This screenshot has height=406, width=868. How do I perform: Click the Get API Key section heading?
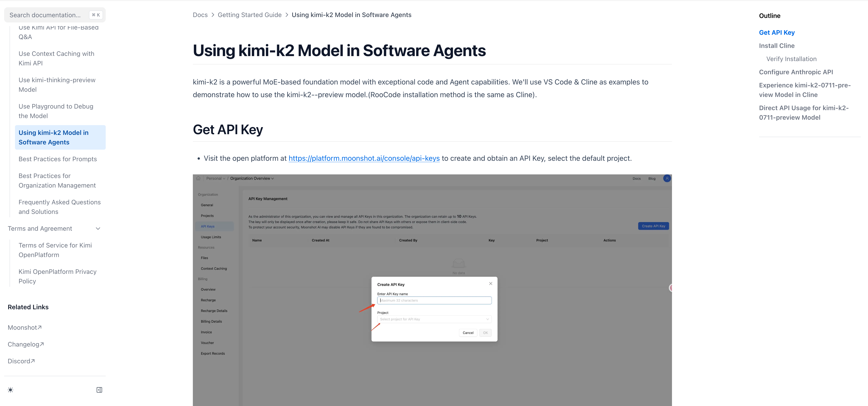pyautogui.click(x=228, y=129)
